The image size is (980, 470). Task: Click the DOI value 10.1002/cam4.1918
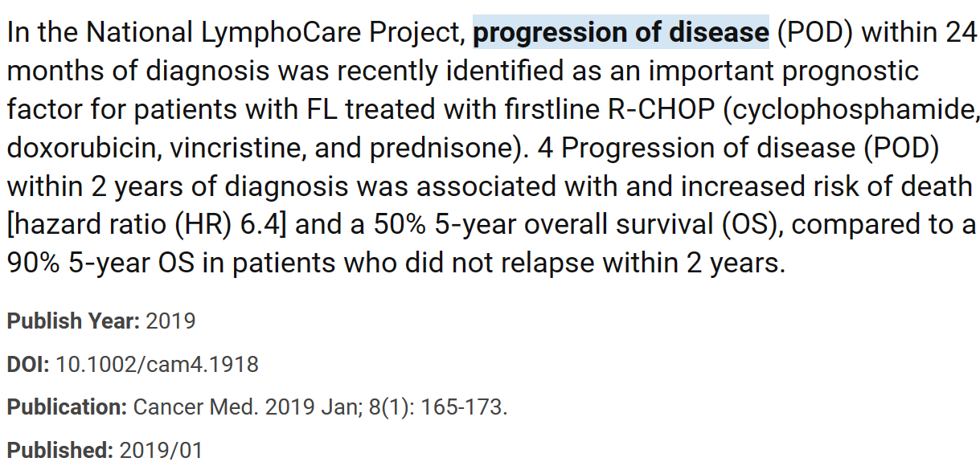(158, 365)
